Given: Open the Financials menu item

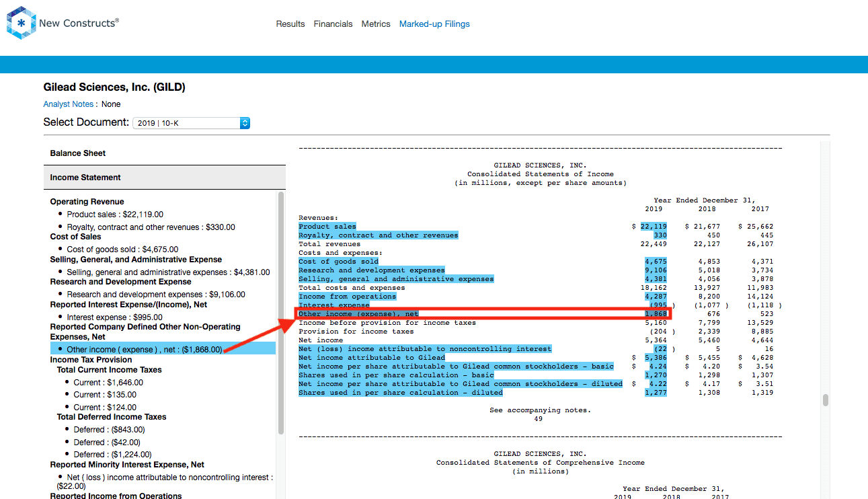Looking at the screenshot, I should [333, 24].
